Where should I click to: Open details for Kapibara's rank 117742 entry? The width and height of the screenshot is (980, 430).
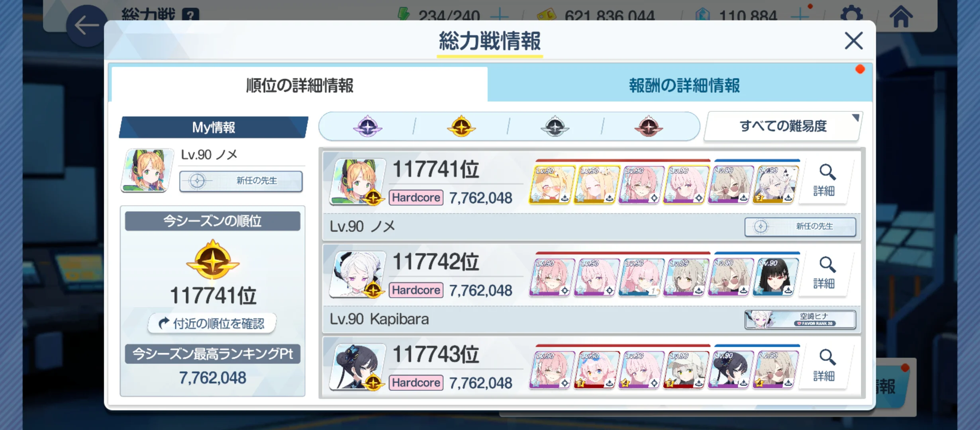824,274
